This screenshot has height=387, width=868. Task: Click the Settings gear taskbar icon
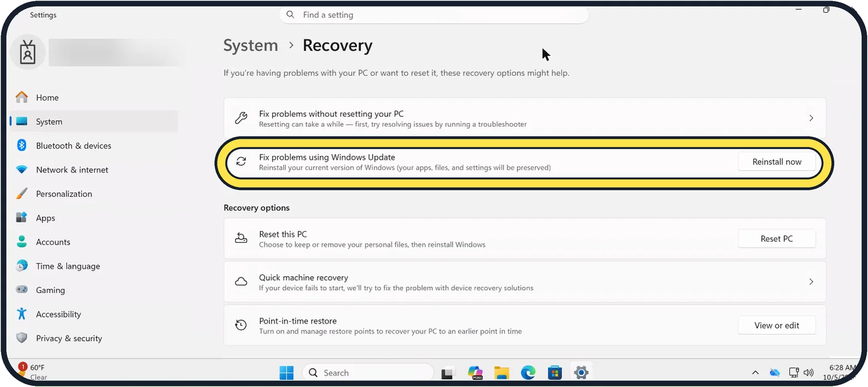[581, 373]
